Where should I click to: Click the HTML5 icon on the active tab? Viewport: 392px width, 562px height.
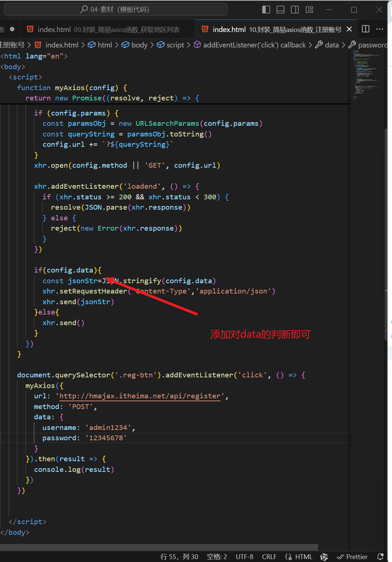(x=205, y=29)
